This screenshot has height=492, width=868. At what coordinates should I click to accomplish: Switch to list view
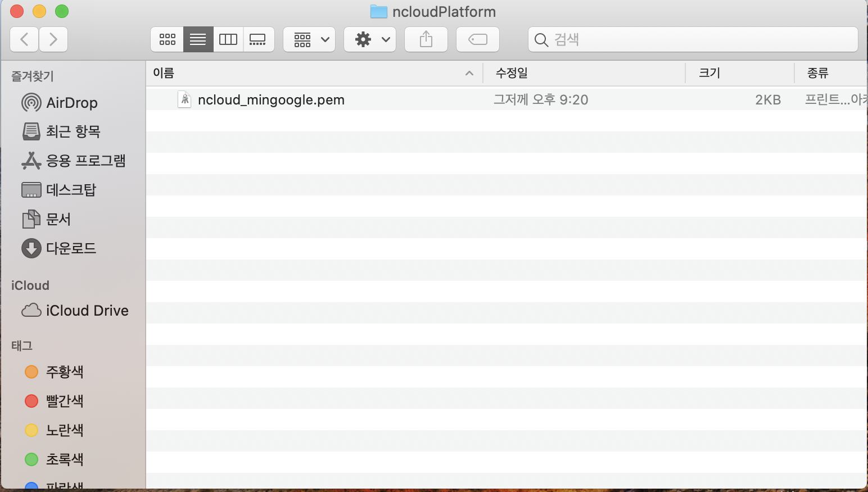coord(198,39)
